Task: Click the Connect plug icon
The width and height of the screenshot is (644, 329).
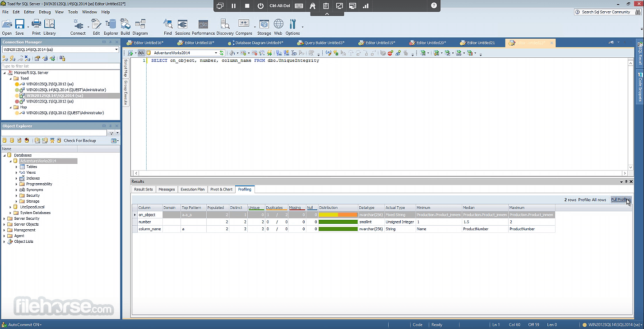Action: (78, 27)
